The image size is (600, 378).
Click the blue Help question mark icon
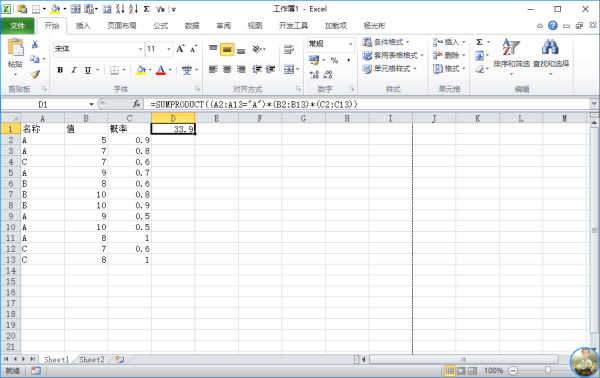tap(553, 26)
